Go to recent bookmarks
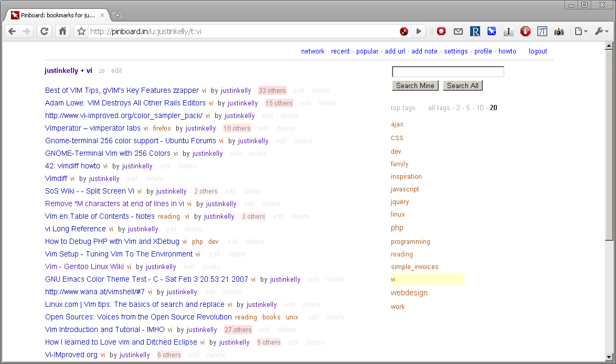The image size is (616, 364). pos(340,51)
